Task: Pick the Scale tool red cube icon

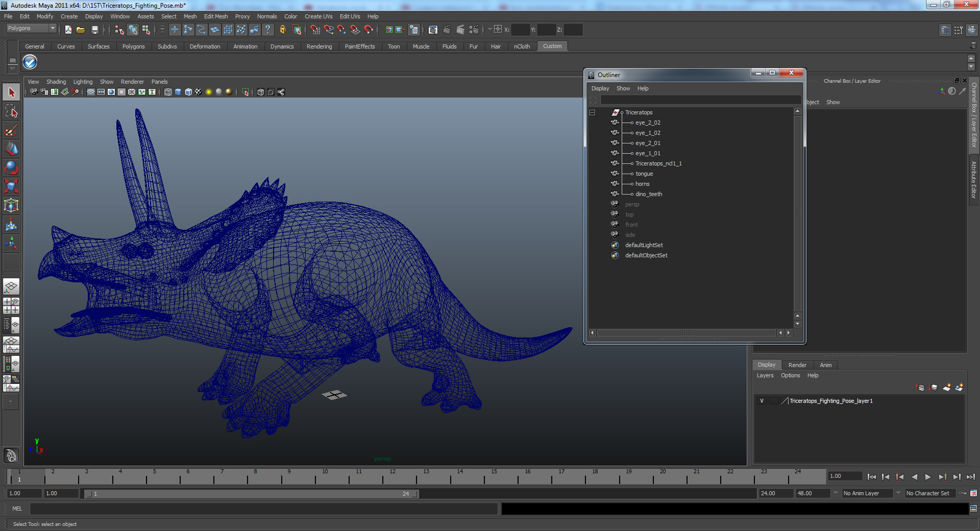Action: pos(11,186)
